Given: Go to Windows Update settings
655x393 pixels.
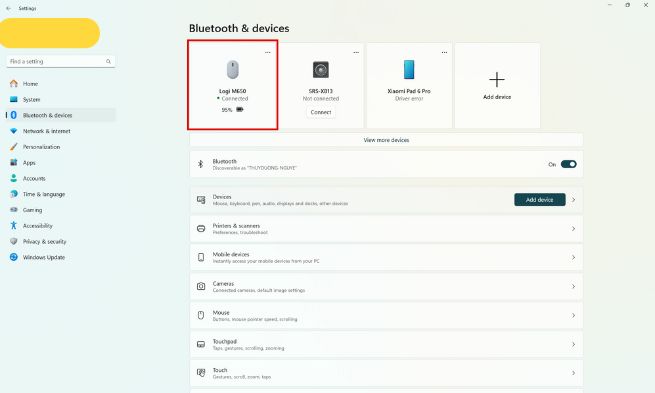Looking at the screenshot, I should [x=61, y=257].
